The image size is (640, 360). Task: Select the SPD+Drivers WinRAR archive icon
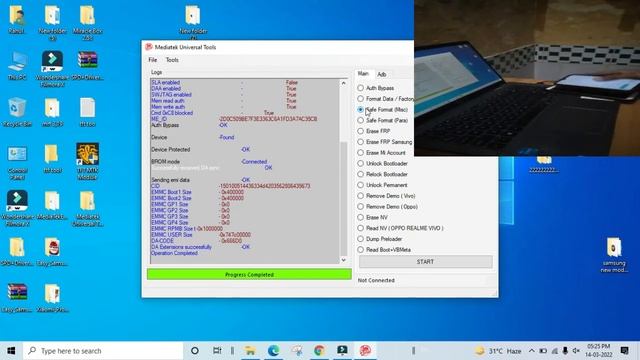87,65
